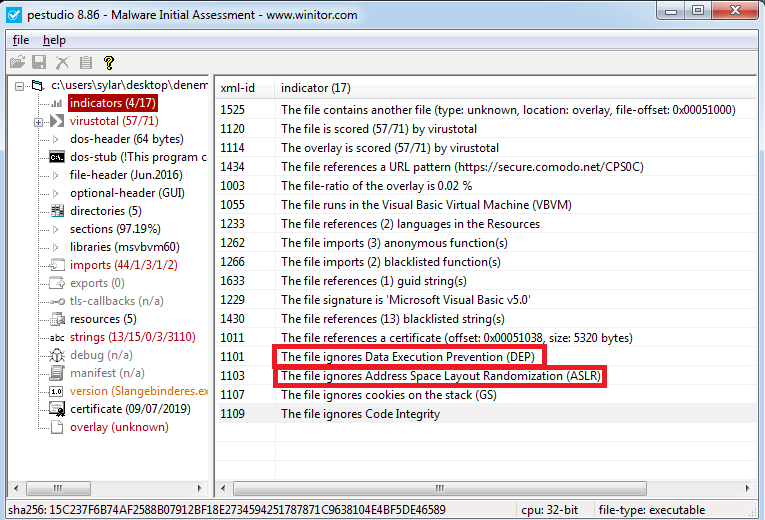Click the triangle beside optional-header
The image size is (765, 520).
pyautogui.click(x=56, y=193)
